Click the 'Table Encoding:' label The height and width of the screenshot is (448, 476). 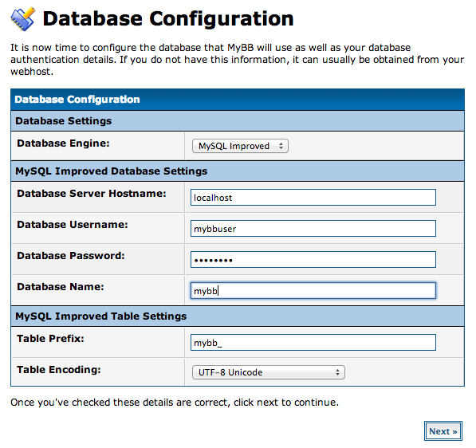point(58,370)
